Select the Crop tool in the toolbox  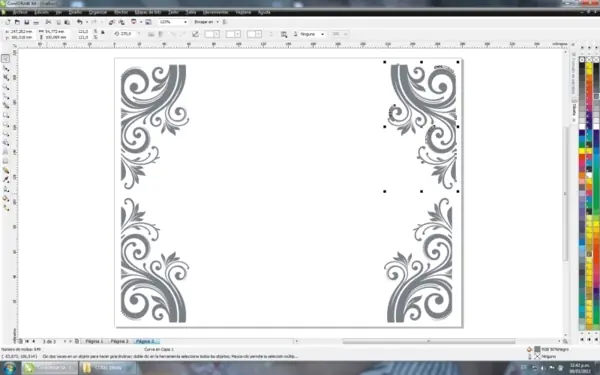click(5, 78)
